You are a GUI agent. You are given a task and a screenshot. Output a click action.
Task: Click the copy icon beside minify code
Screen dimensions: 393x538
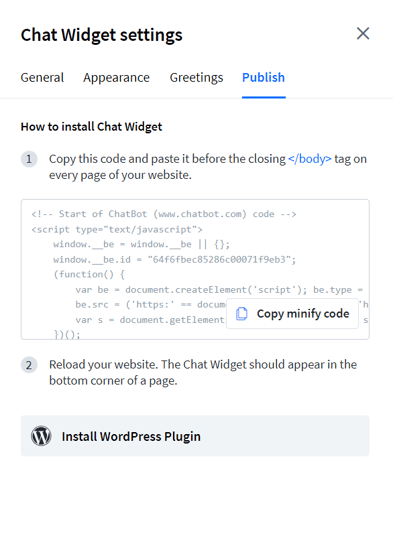tap(242, 314)
